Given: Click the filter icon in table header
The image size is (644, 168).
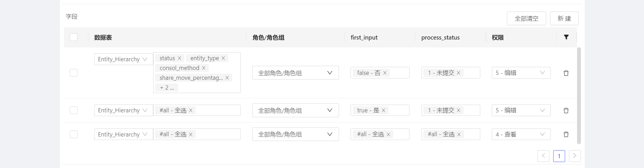Looking at the screenshot, I should click(566, 37).
